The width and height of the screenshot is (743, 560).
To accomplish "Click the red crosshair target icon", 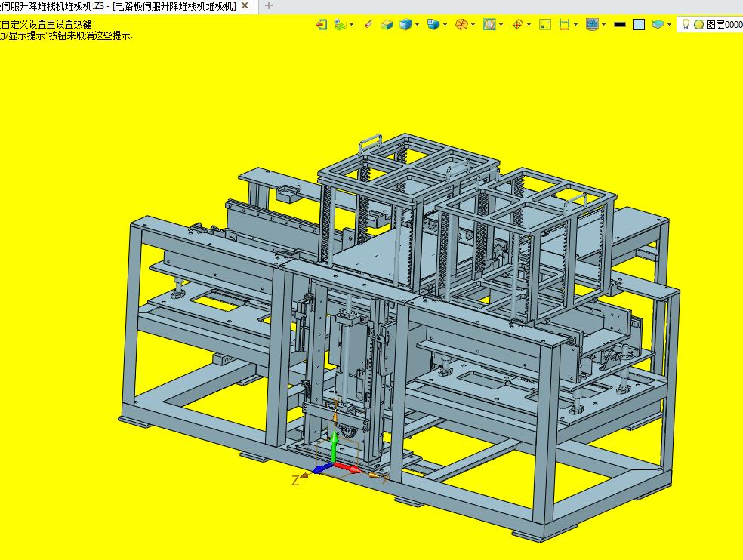I will (x=517, y=25).
